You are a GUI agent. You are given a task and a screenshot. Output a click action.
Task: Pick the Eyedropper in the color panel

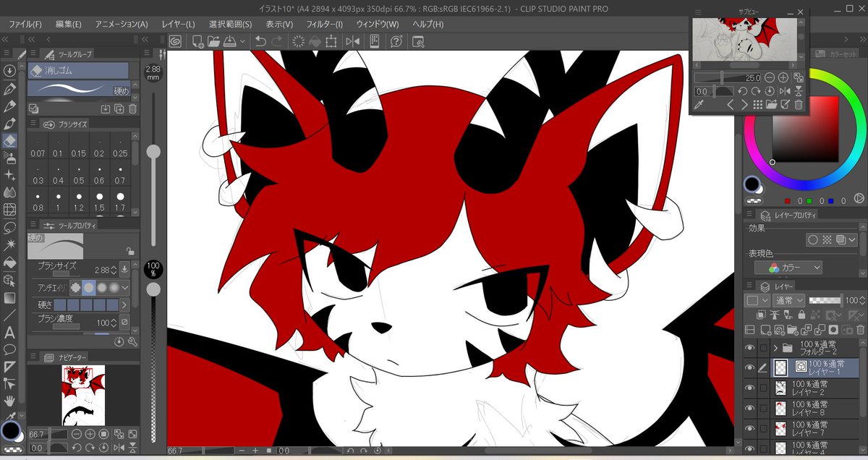point(699,105)
